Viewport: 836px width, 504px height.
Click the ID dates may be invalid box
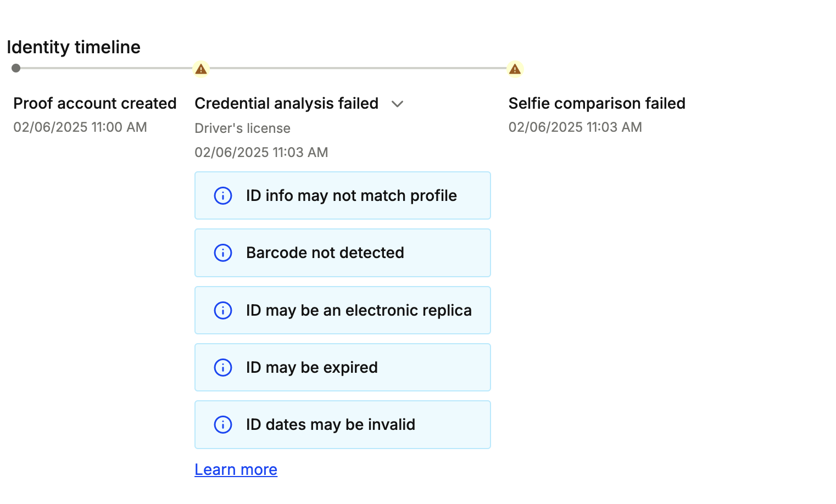pos(343,424)
